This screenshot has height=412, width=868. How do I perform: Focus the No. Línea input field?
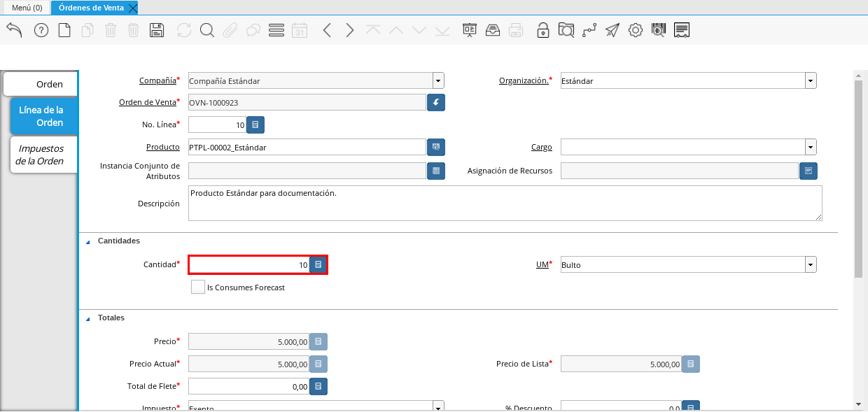[217, 125]
